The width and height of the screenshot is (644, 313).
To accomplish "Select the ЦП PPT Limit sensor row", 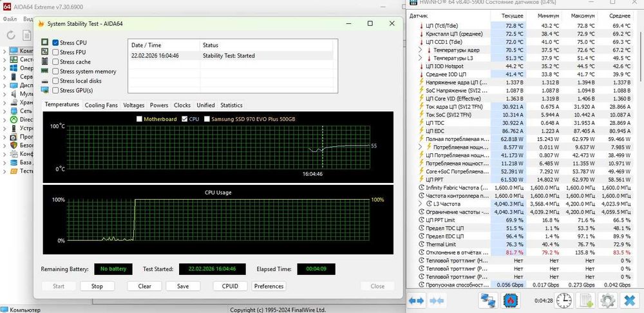I will [x=521, y=220].
